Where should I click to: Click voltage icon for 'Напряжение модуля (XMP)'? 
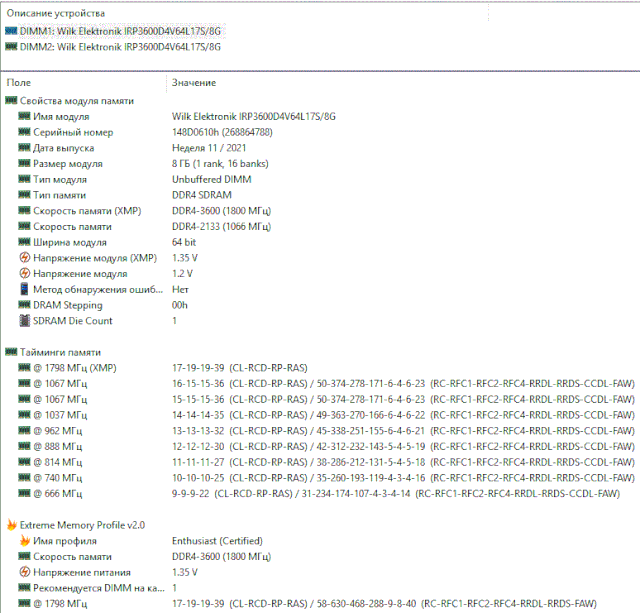click(25, 258)
